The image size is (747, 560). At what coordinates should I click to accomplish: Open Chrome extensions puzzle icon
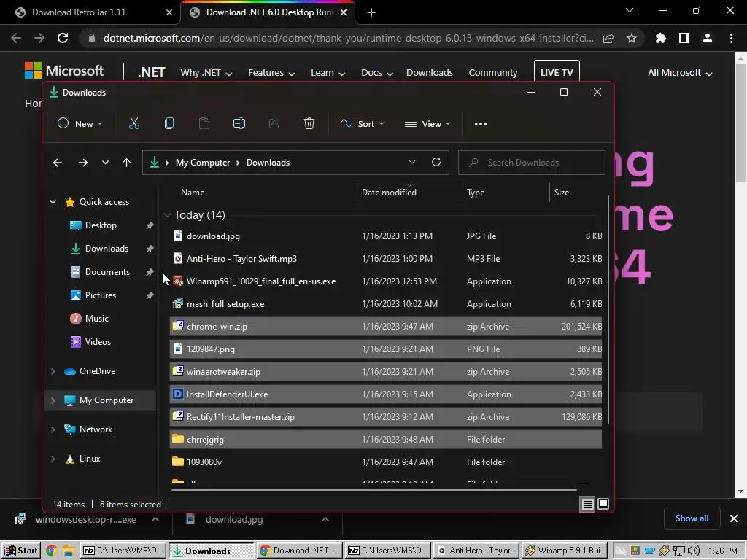(661, 38)
